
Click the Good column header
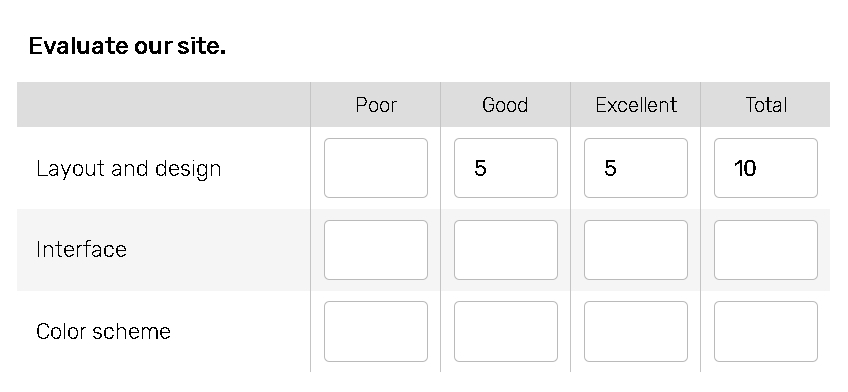[505, 105]
